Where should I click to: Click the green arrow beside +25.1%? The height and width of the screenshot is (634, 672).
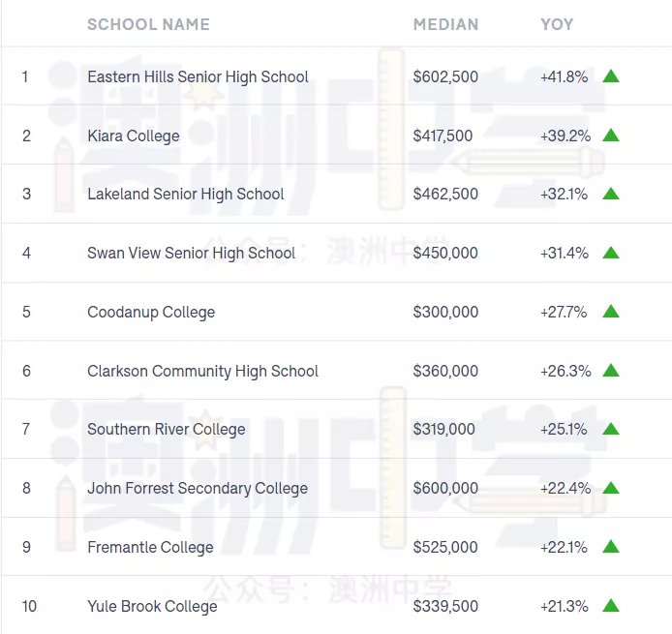pyautogui.click(x=611, y=429)
